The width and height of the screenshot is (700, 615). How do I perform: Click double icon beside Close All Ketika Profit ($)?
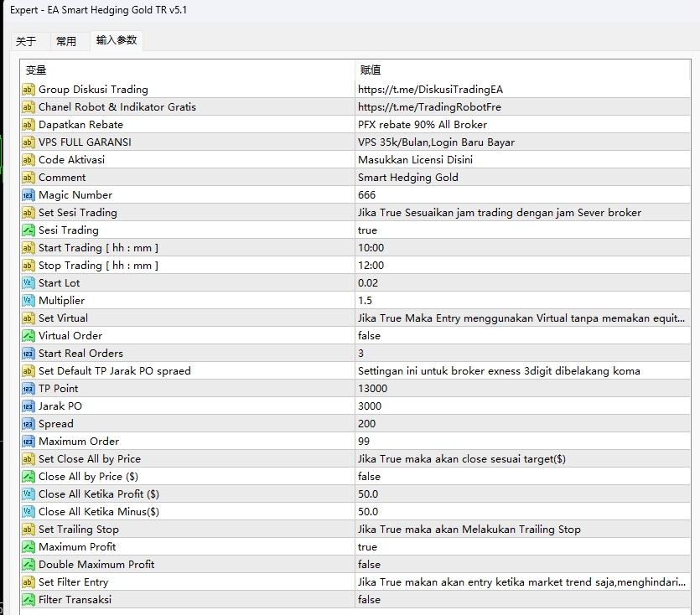click(29, 494)
